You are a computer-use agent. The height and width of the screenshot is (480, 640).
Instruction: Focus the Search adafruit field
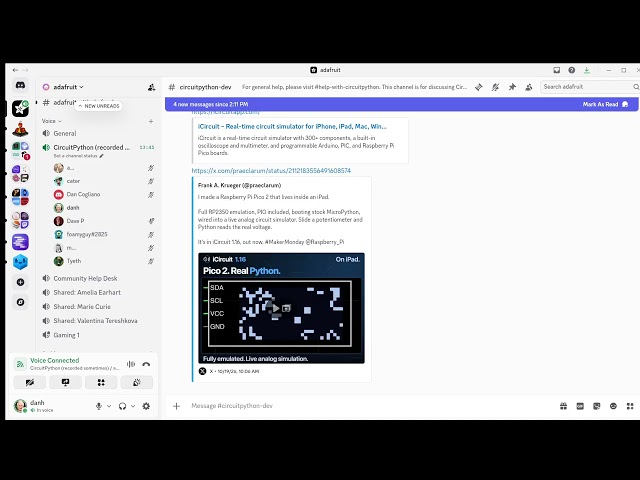pos(588,87)
